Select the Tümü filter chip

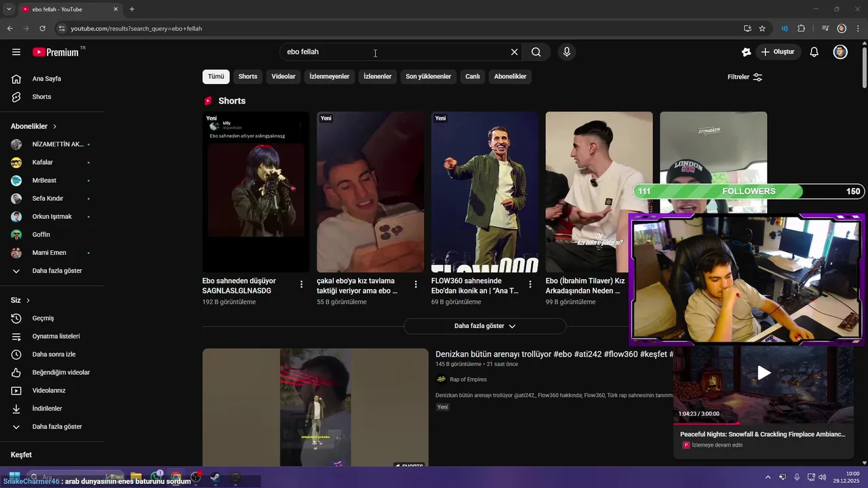[x=216, y=77]
